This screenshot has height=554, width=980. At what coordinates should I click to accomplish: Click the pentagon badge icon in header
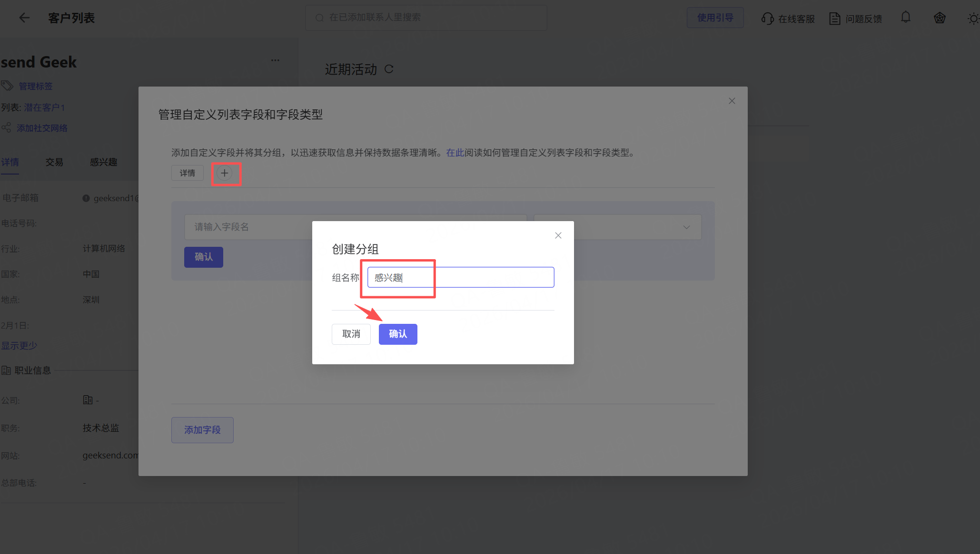click(x=939, y=18)
